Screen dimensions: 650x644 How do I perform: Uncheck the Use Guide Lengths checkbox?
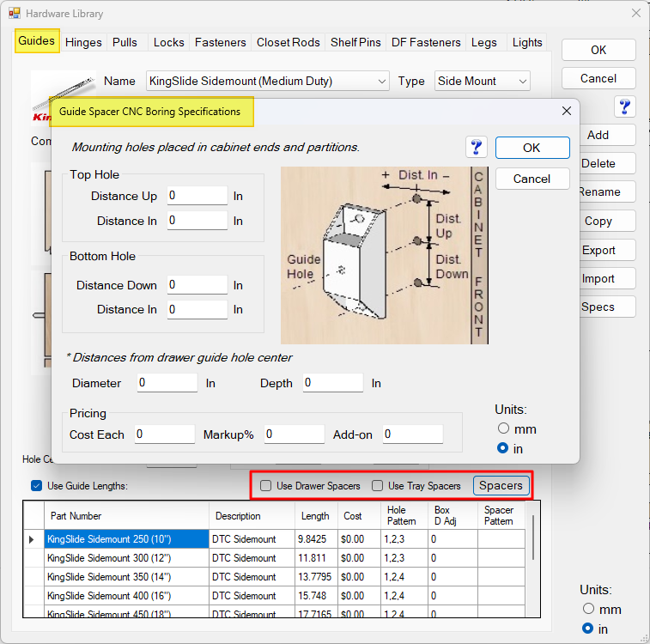pyautogui.click(x=36, y=486)
